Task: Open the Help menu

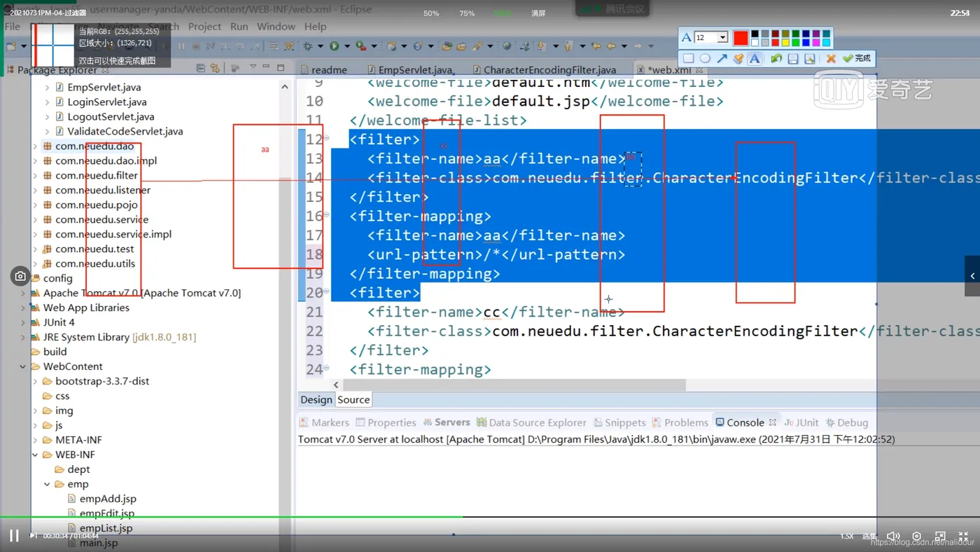Action: [315, 27]
